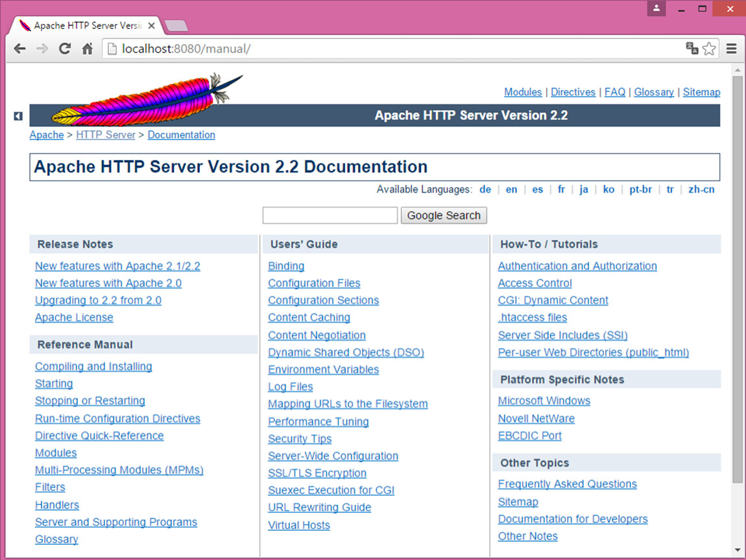Viewport: 746px width, 560px height.
Task: Open the Modules link in top navigation
Action: tap(523, 92)
